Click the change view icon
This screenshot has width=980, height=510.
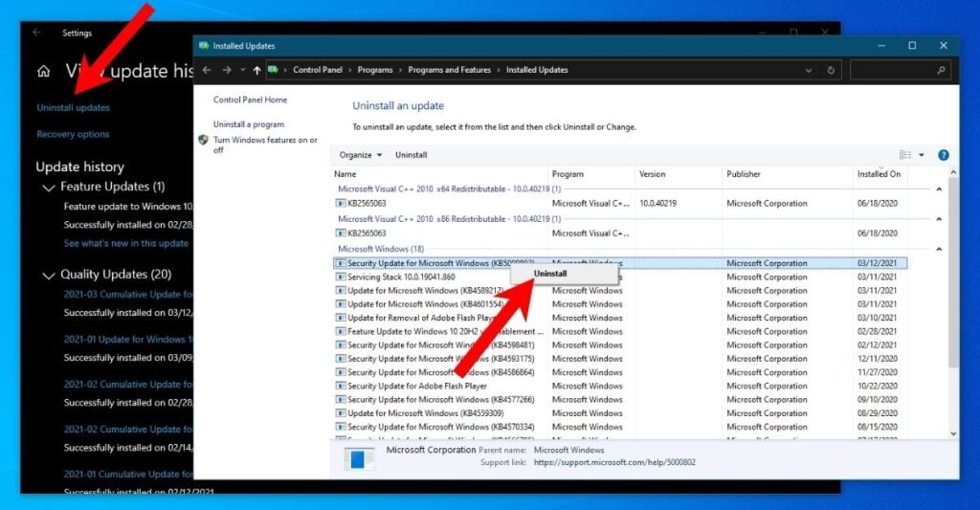pos(904,154)
